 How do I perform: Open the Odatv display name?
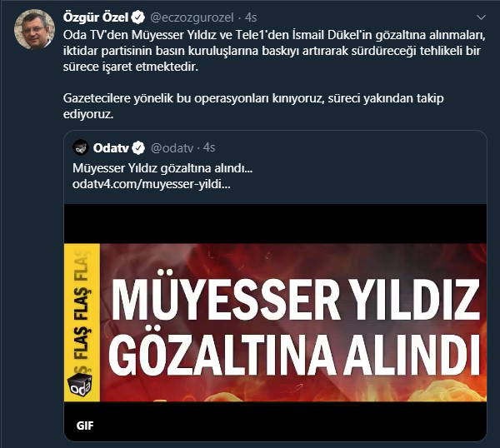(x=111, y=148)
